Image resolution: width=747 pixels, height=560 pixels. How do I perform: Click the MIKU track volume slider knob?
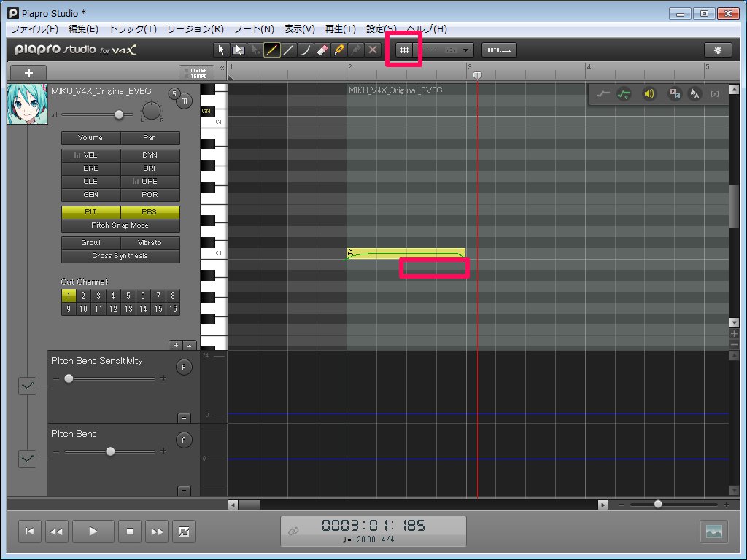point(119,114)
